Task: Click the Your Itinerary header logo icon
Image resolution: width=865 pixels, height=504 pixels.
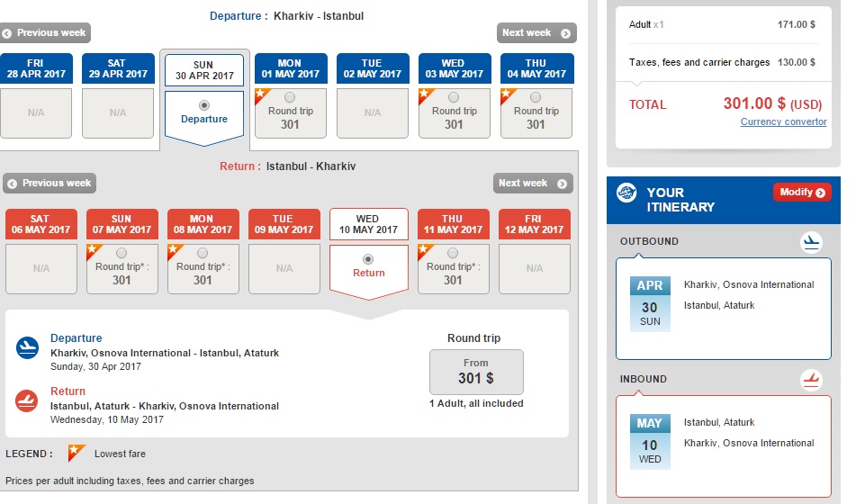Action: coord(627,193)
